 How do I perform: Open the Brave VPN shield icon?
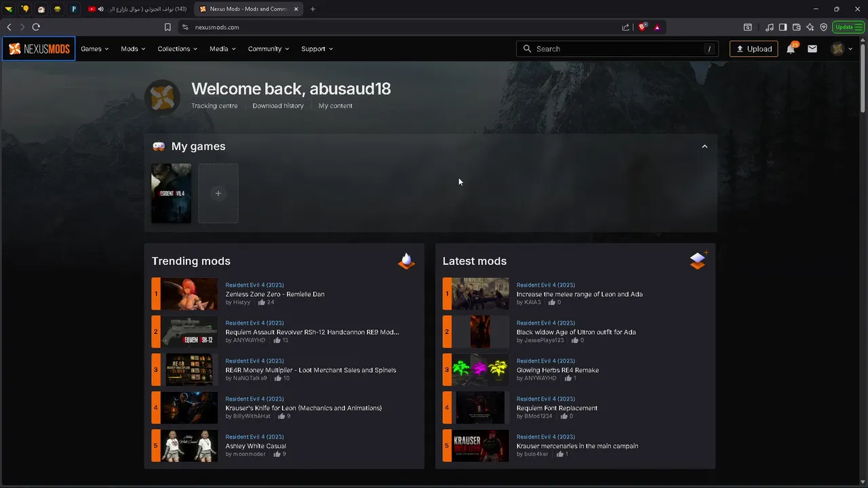click(x=823, y=27)
